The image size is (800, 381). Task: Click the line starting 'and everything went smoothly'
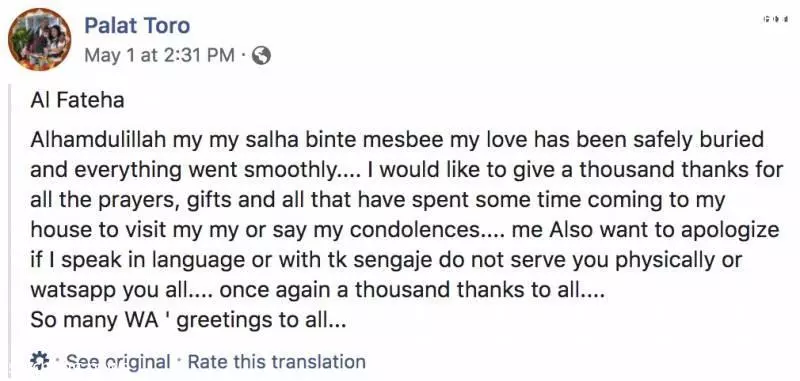407,170
